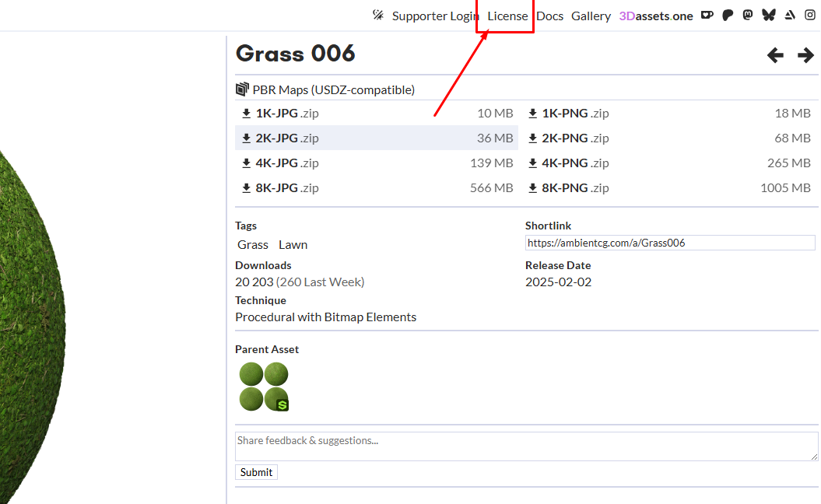Open Supporter Login page
The height and width of the screenshot is (504, 821).
coord(435,16)
